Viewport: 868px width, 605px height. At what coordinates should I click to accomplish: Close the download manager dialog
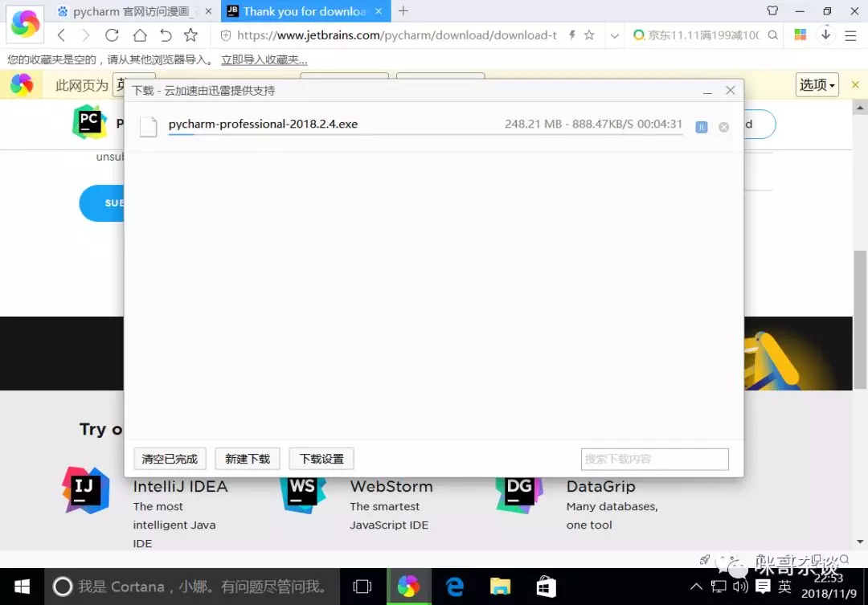pos(730,90)
